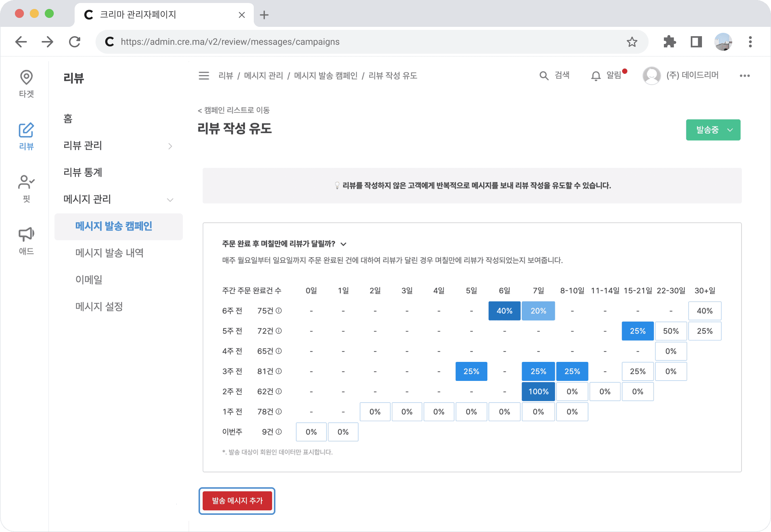Collapse the 메시지 관리 menu
This screenshot has height=532, width=771.
tap(170, 200)
